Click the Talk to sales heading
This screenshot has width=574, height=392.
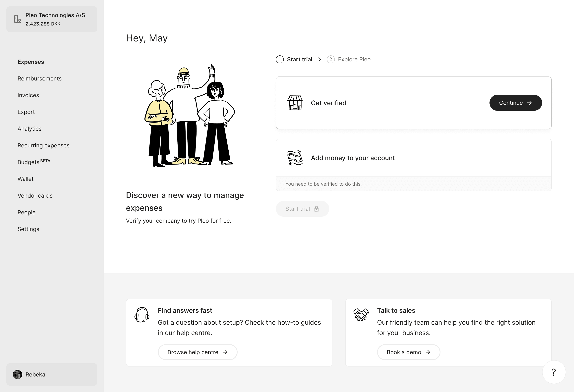396,311
